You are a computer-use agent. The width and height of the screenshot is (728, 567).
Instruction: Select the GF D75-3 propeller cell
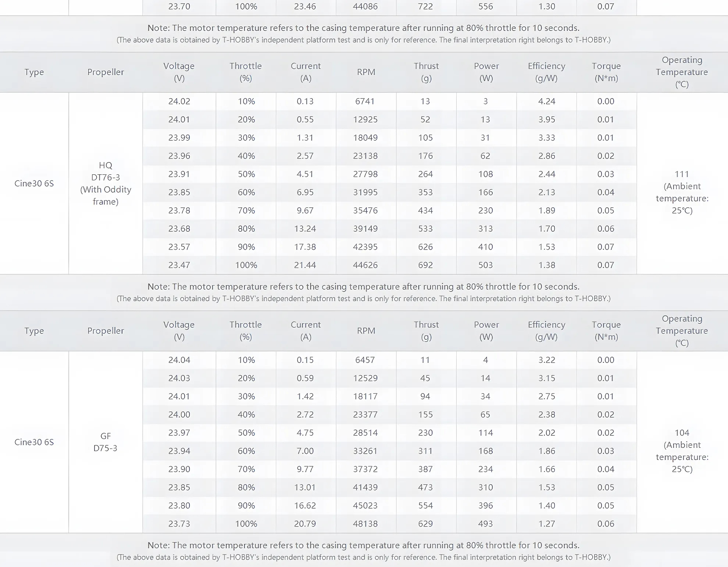coord(106,442)
